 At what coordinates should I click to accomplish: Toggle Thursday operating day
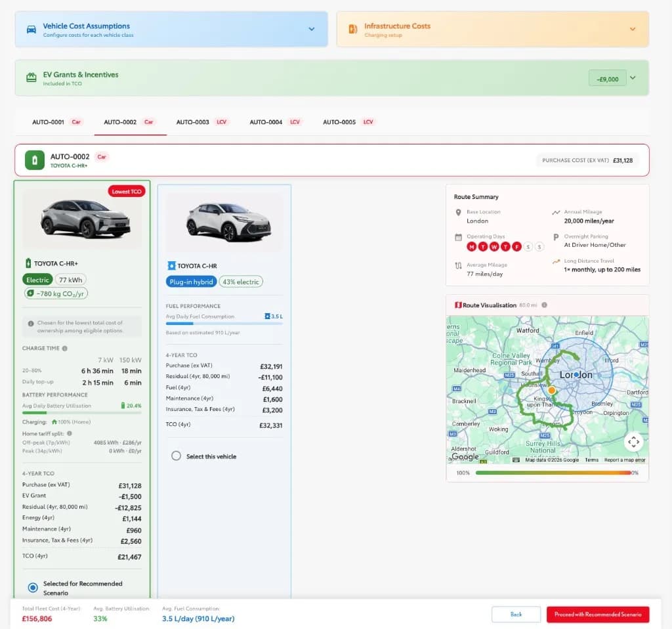[x=506, y=247]
